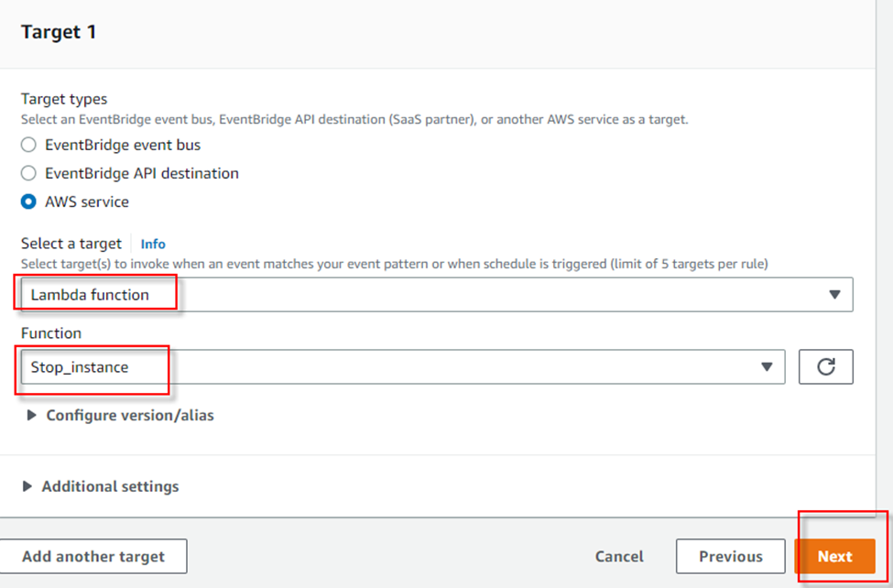Click the Function field label
Screen dimensions: 893x588
pos(51,333)
